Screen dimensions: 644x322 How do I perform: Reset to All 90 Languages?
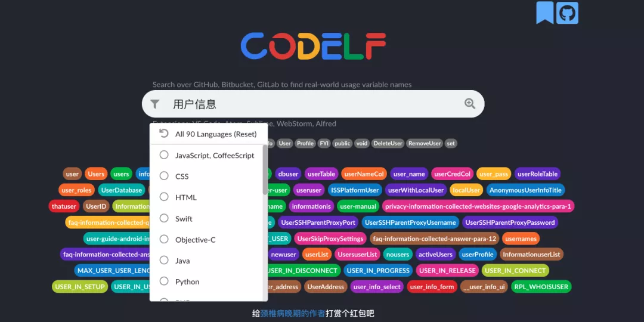209,134
